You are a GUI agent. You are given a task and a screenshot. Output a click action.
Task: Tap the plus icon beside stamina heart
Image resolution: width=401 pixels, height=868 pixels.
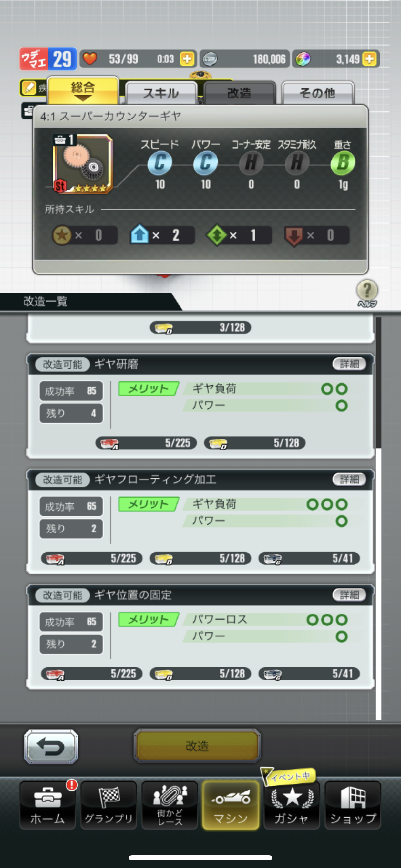[187, 59]
